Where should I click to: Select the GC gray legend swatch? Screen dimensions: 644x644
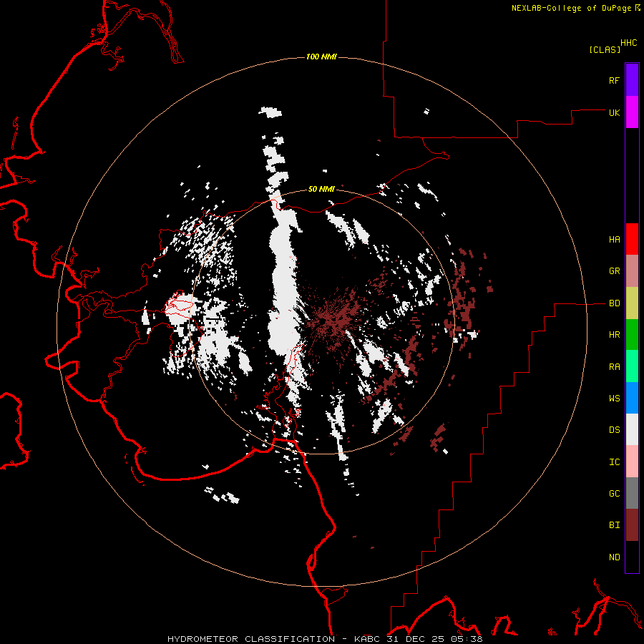point(632,493)
